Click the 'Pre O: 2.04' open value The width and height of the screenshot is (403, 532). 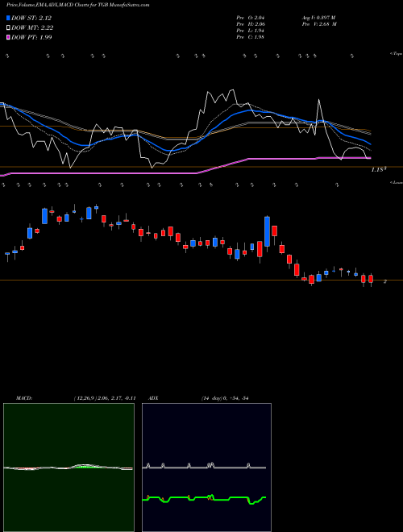[251, 18]
